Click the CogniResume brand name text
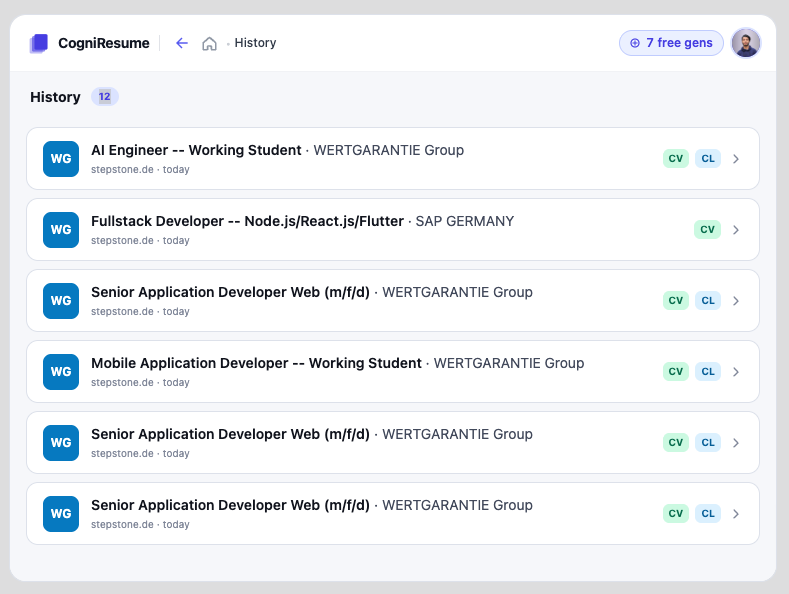 [104, 43]
